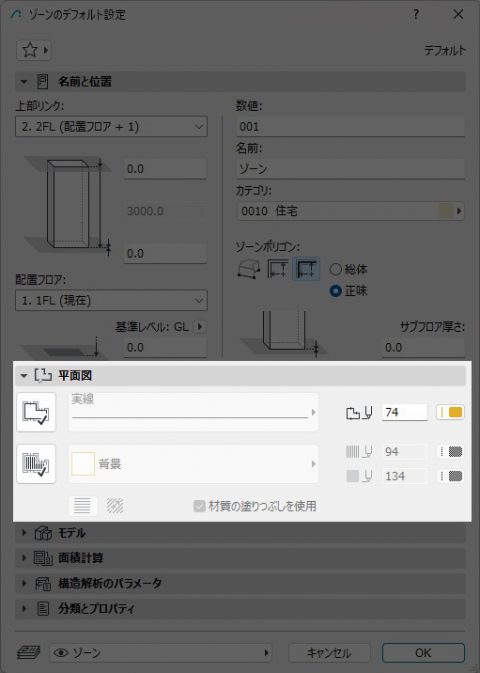Click the help question mark button
Viewport: 480px width, 673px height.
click(x=416, y=15)
